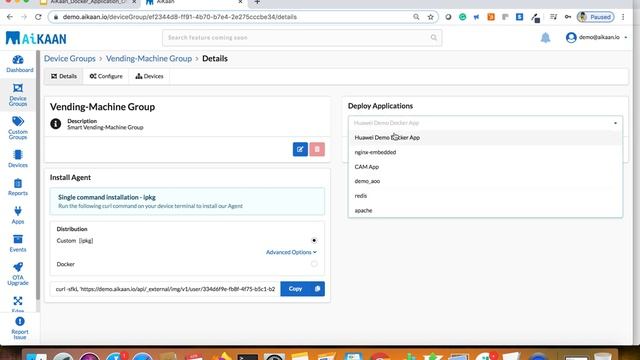
Task: Collapse the Deploy Applications dropdown arrow
Action: (x=615, y=123)
